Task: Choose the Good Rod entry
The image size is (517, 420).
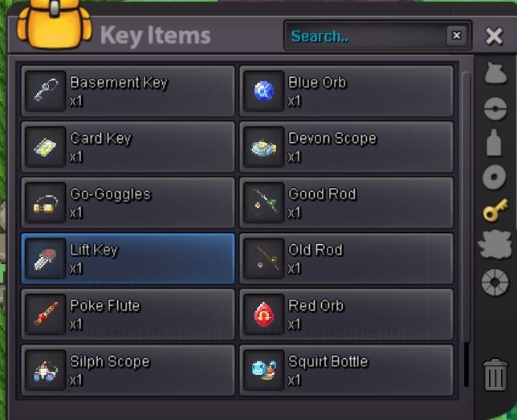Action: pos(346,202)
